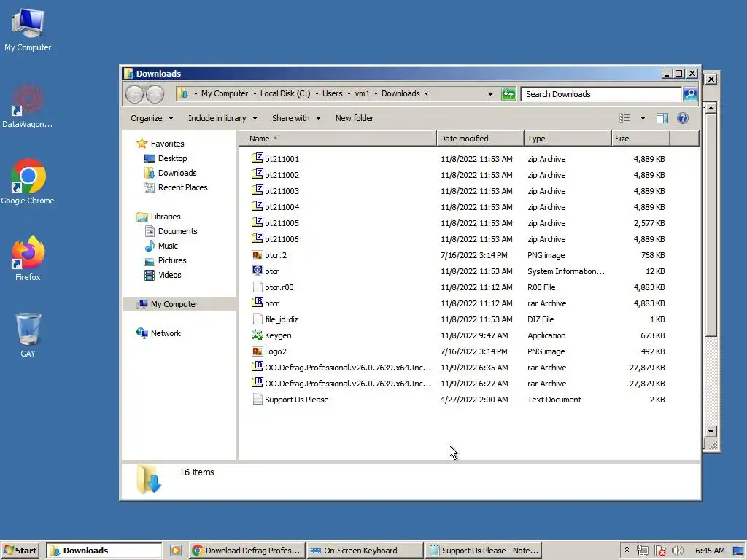Image resolution: width=747 pixels, height=560 pixels.
Task: Select the Keygen application icon
Action: (258, 335)
